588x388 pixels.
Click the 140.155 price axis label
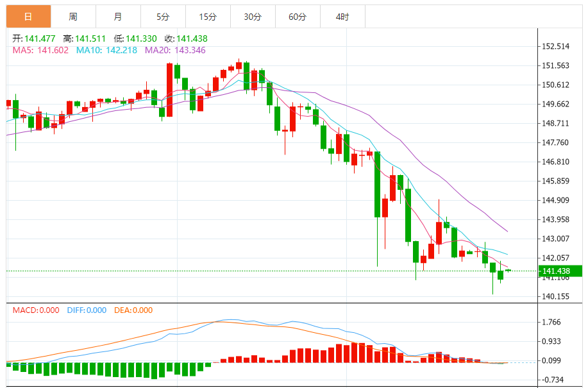click(556, 296)
